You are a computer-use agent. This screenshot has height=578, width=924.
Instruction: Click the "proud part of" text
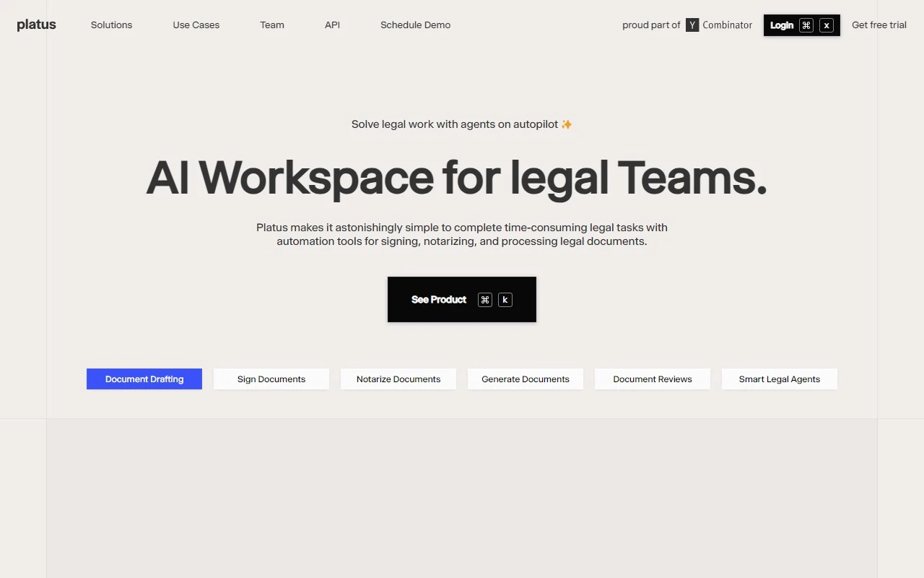[651, 25]
